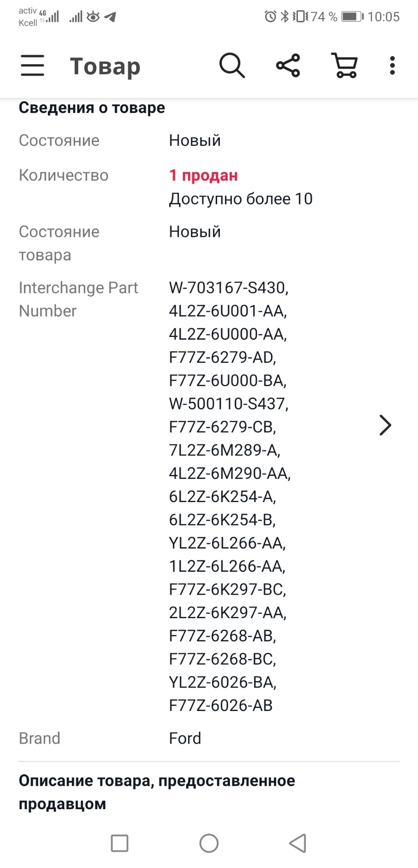Viewport: 418px width, 868px height.
Task: Tap the red "1 продан" link
Action: (203, 175)
